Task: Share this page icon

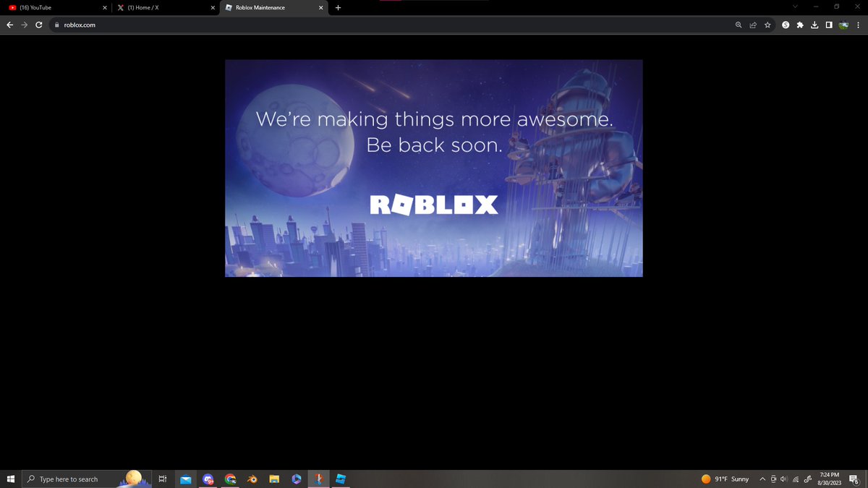Action: pos(753,25)
